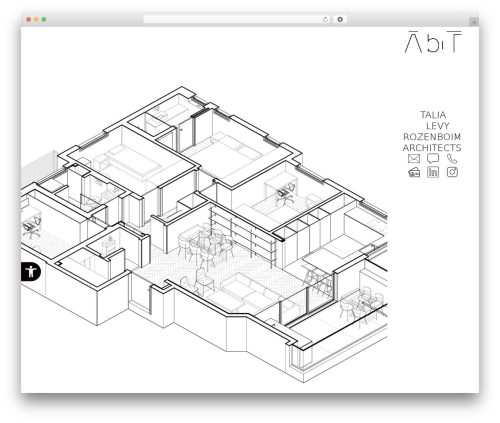Open the Instagram icon link

[452, 172]
